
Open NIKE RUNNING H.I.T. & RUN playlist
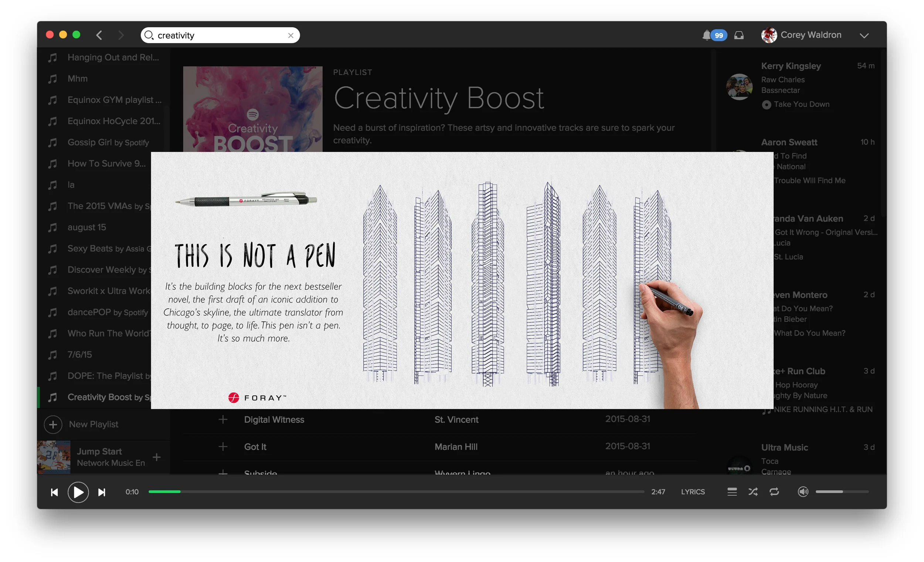coord(823,409)
